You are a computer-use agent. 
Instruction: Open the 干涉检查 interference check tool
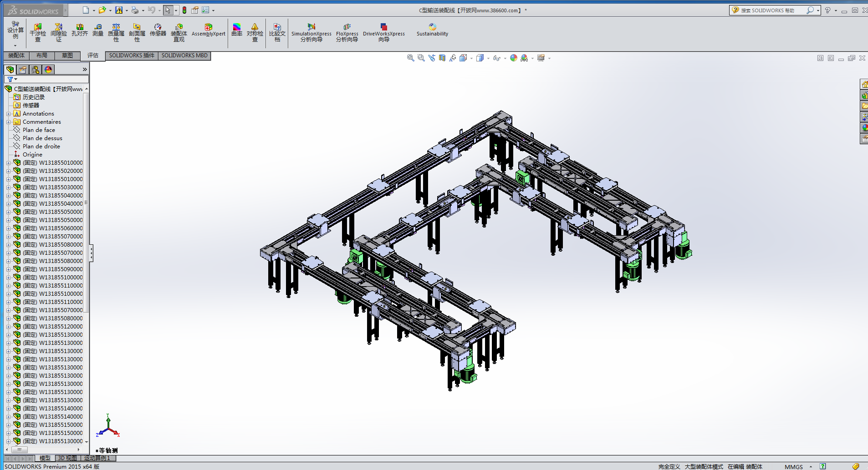point(38,33)
